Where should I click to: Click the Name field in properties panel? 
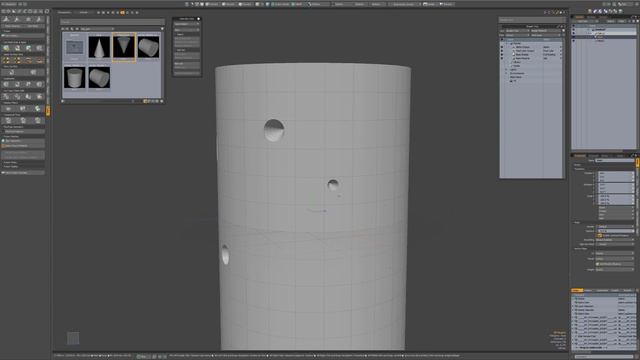click(x=615, y=160)
